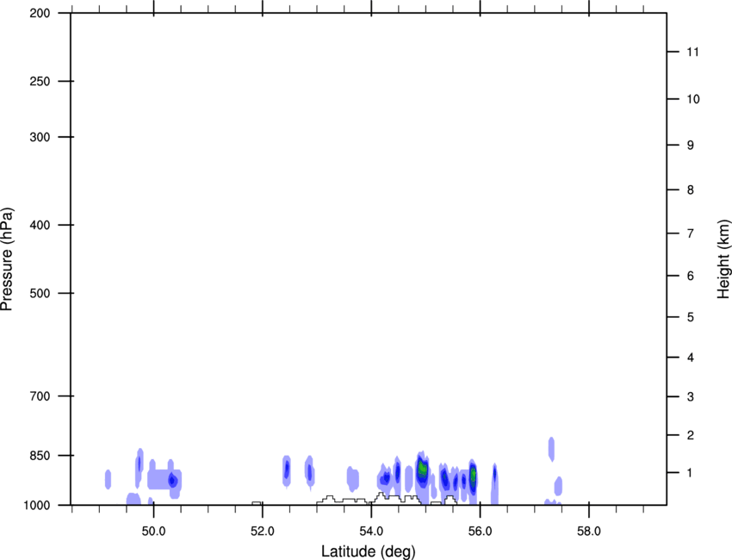This screenshot has height=560, width=732.
Task: Click the 11 km height label
Action: [692, 52]
